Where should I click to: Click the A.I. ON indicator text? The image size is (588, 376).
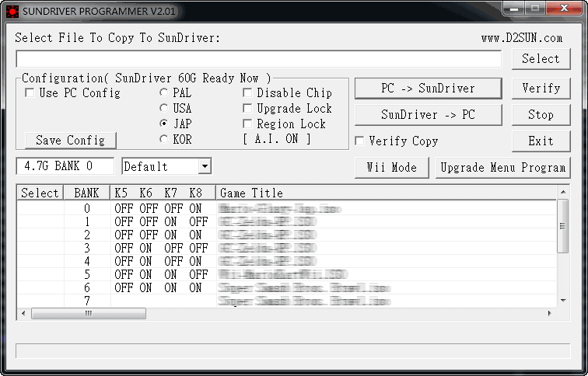coord(277,139)
